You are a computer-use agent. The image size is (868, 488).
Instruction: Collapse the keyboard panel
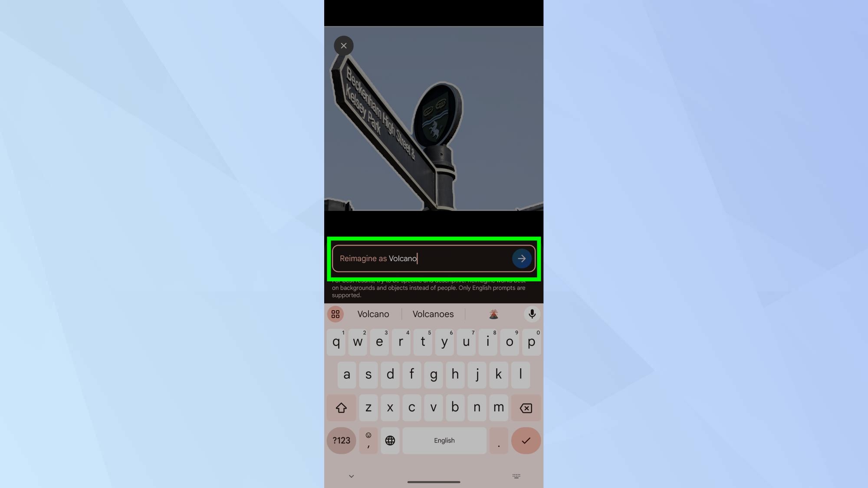pos(351,475)
